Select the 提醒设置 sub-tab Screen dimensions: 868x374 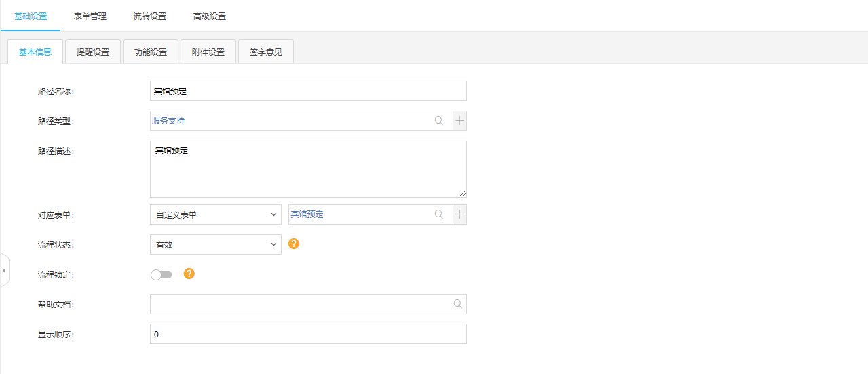[93, 52]
